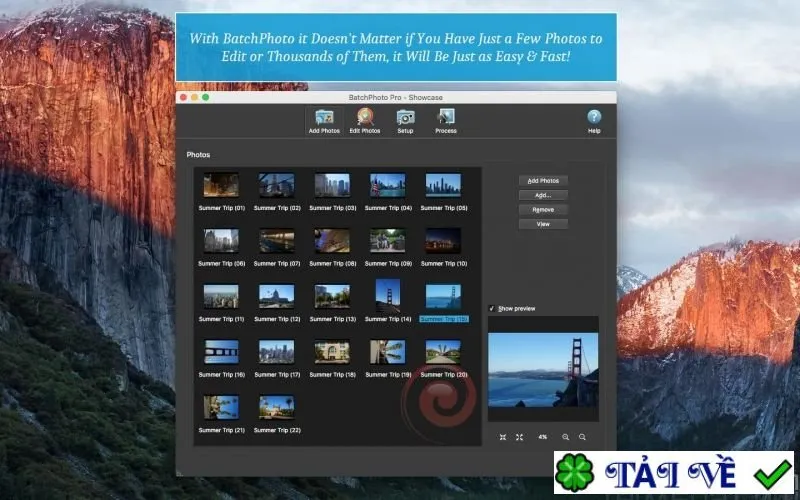800x500 pixels.
Task: Go to the Setup toolbar icon
Action: click(x=405, y=121)
